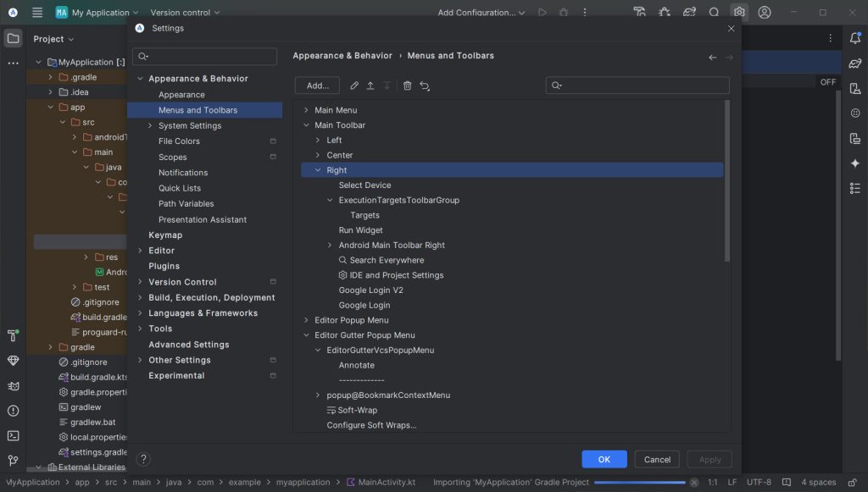Open My Application project dropdown

97,12
